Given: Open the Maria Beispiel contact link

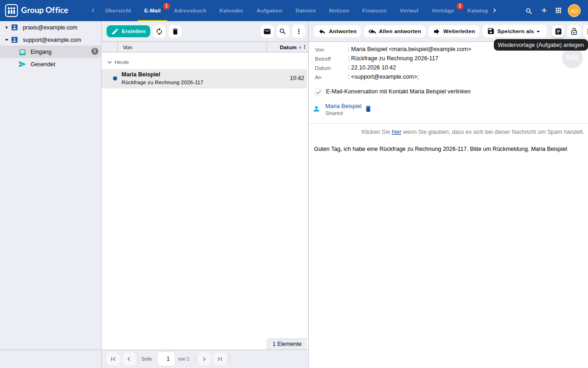Looking at the screenshot, I should click(x=343, y=106).
